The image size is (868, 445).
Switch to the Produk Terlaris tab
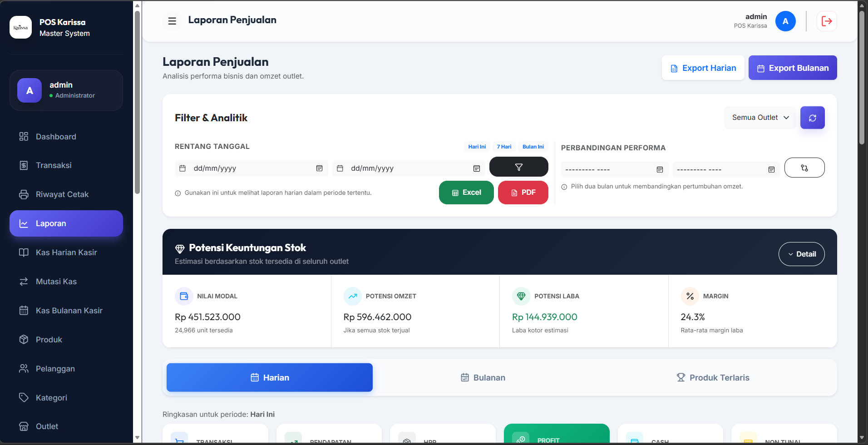point(713,377)
